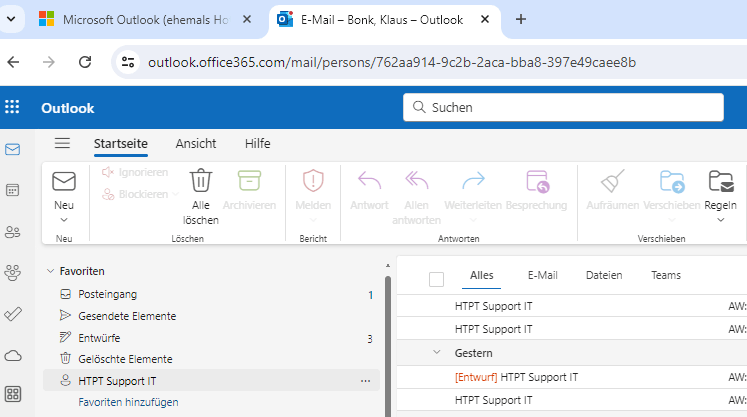Open the Blockieren dropdown chevron
This screenshot has width=747, height=417.
[x=176, y=194]
